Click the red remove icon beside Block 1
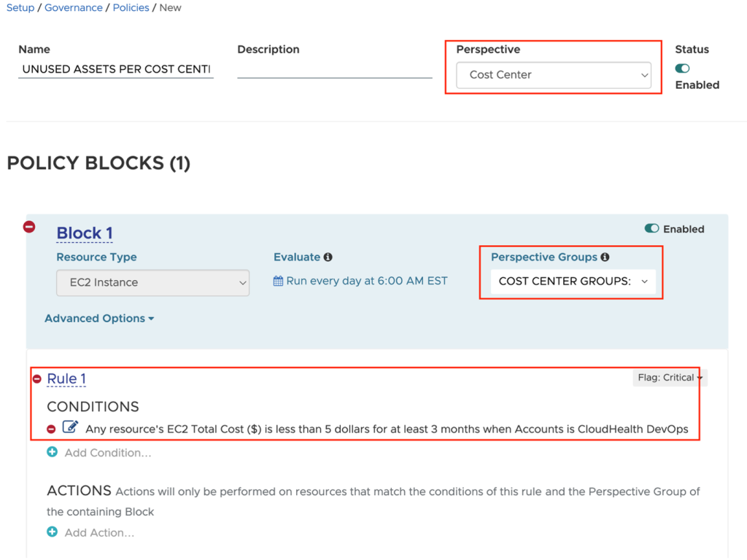 [x=29, y=227]
